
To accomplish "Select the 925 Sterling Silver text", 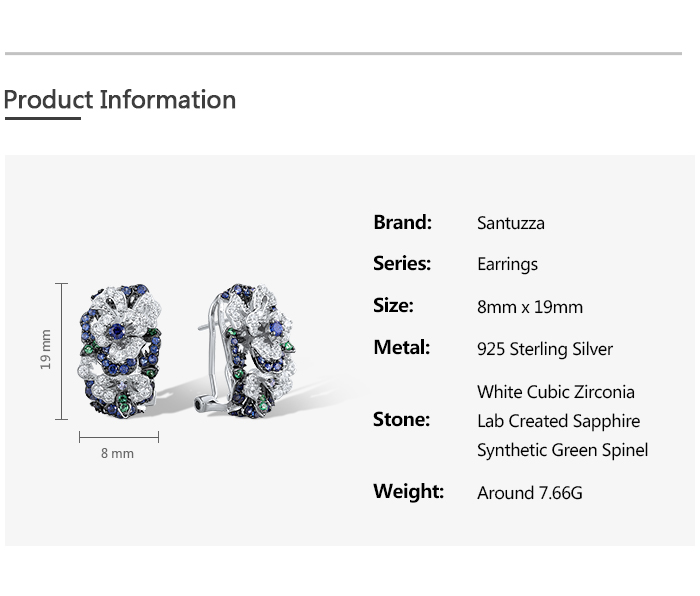I will click(544, 349).
